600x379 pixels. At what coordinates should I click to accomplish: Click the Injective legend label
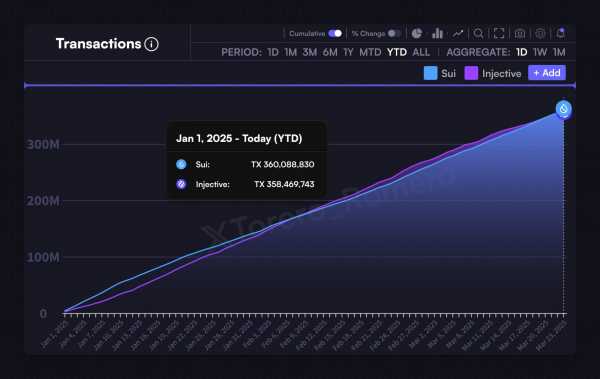pyautogui.click(x=502, y=74)
